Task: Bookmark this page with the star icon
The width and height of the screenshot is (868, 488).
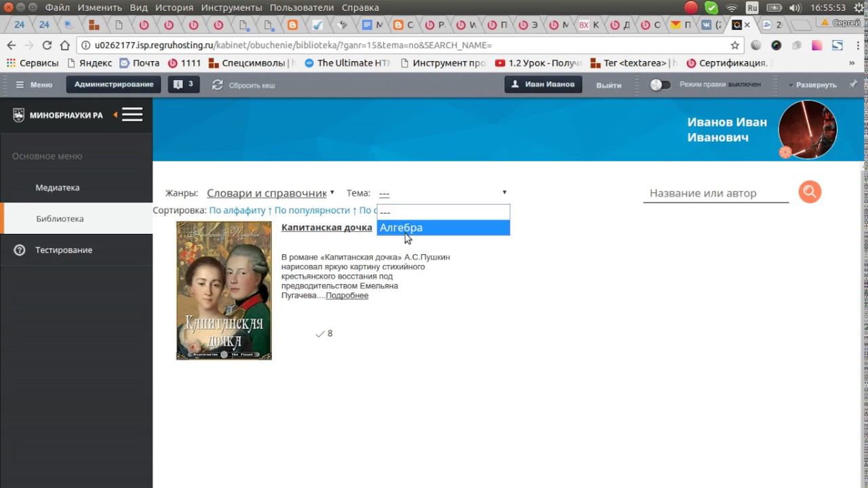Action: click(x=735, y=45)
